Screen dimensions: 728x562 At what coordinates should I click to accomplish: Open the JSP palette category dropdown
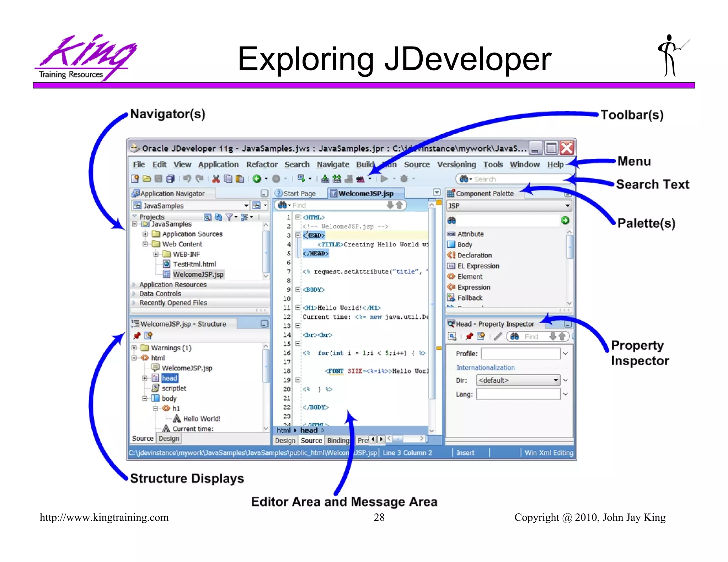coord(567,206)
